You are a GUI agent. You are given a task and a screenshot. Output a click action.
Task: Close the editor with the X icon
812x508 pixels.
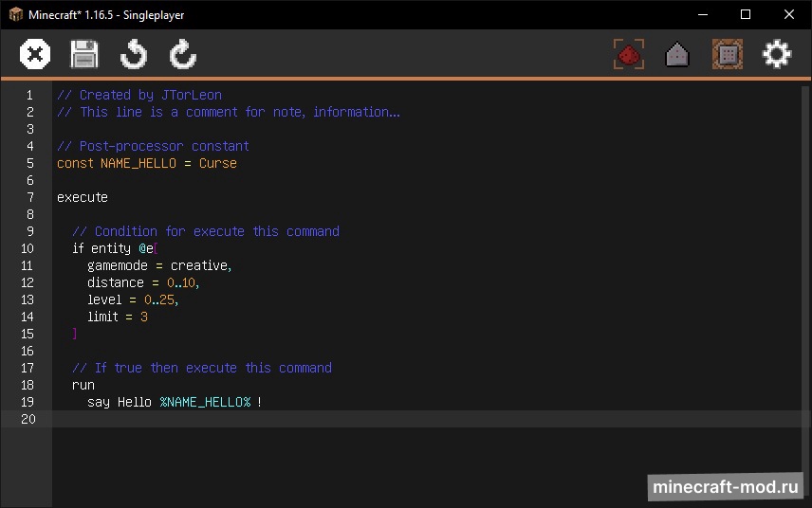pyautogui.click(x=35, y=54)
